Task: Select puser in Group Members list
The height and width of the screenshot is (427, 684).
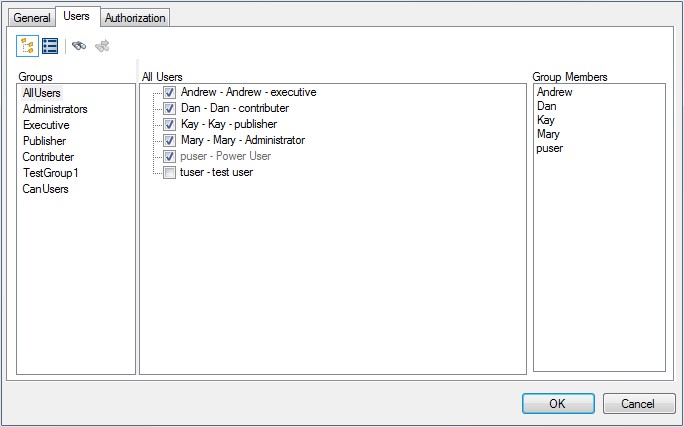Action: click(550, 148)
